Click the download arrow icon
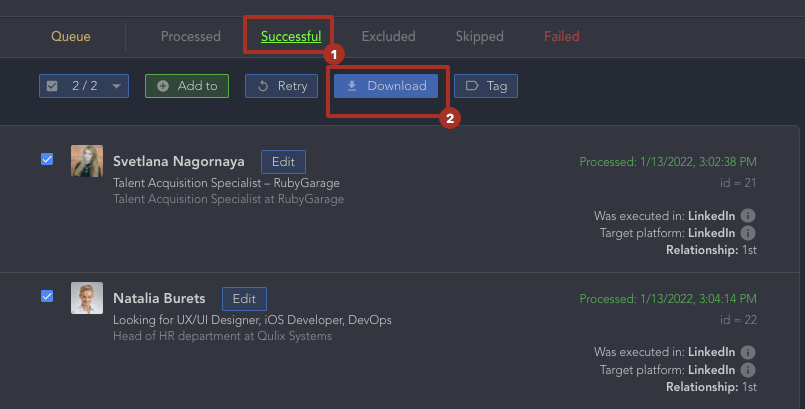805x409 pixels. [x=352, y=86]
